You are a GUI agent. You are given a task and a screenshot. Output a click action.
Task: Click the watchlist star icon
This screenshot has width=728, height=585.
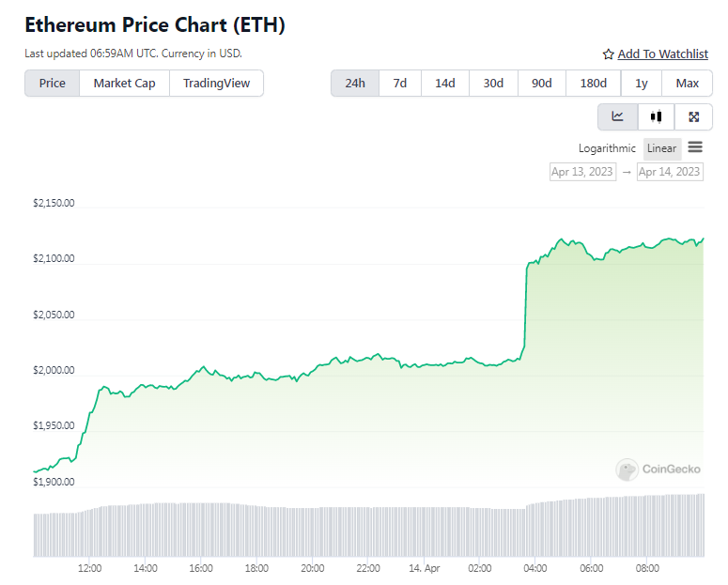[608, 54]
